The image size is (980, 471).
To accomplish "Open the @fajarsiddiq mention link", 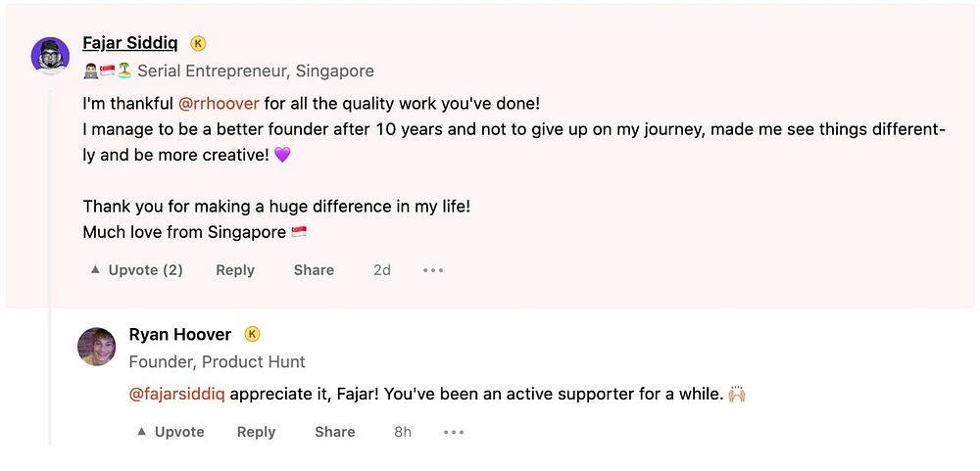I will (x=177, y=395).
